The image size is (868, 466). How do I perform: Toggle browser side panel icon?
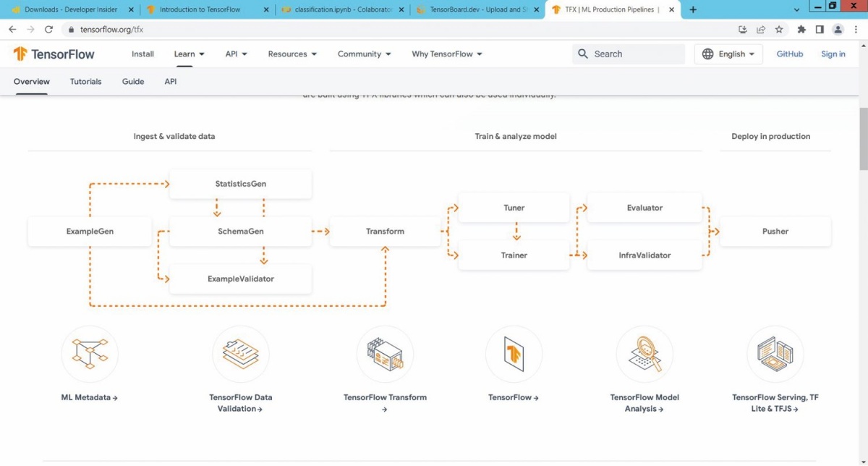[820, 30]
